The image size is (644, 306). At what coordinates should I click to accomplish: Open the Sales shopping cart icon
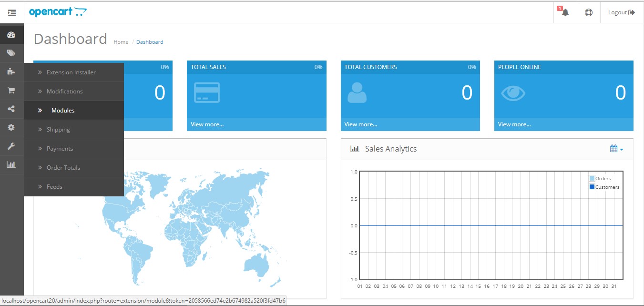11,90
